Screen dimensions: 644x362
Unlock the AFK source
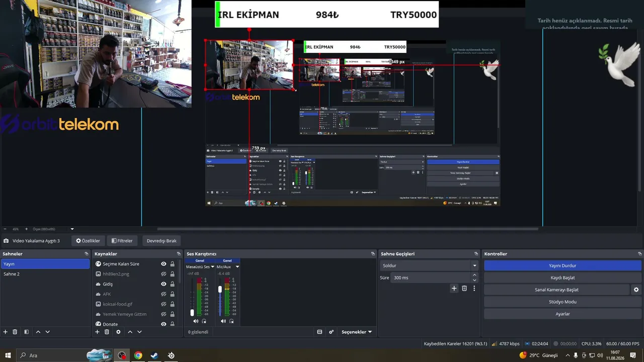[x=172, y=294]
